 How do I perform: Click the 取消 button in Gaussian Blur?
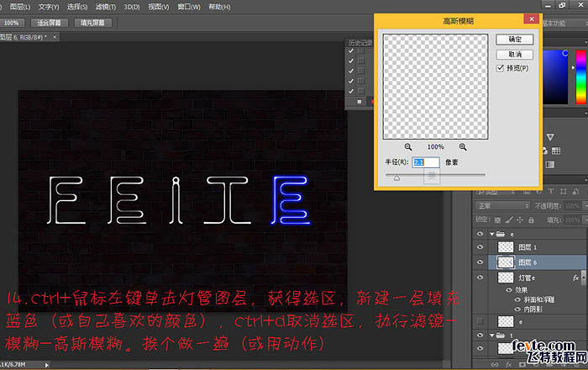pyautogui.click(x=514, y=54)
